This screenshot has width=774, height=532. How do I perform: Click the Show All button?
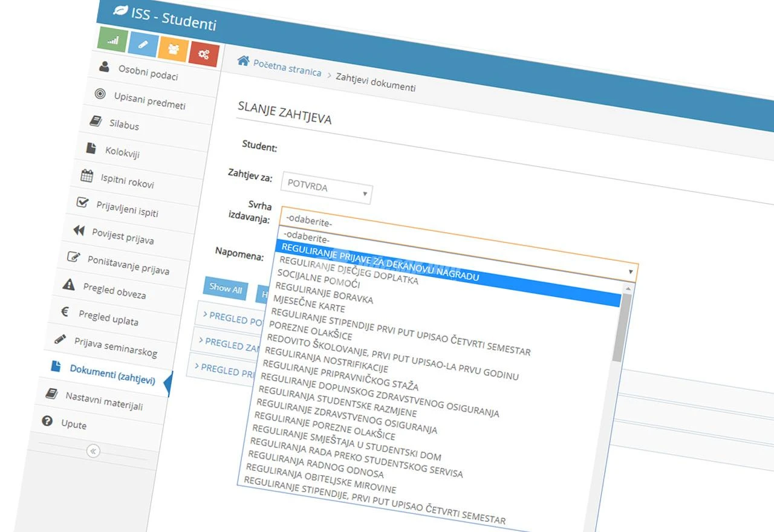coord(226,288)
